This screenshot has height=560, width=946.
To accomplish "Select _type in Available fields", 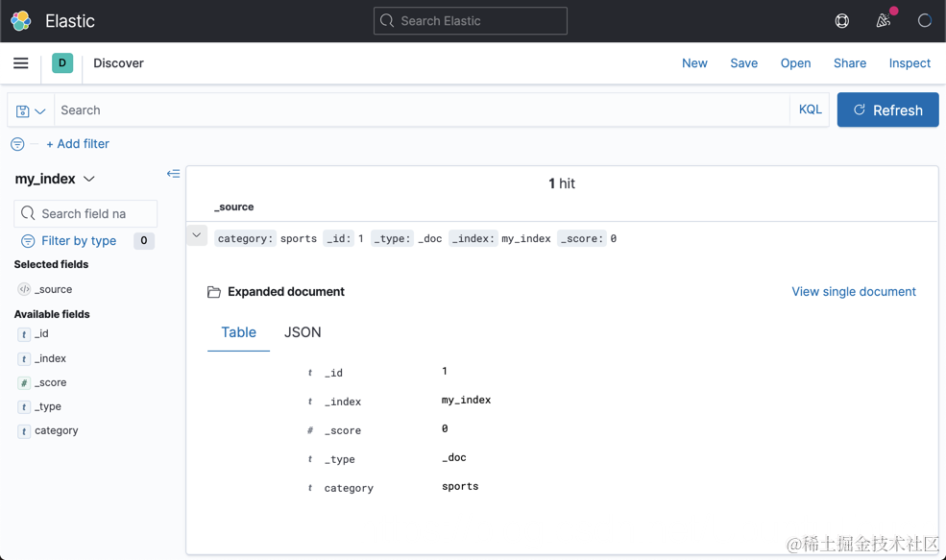I will pos(48,406).
